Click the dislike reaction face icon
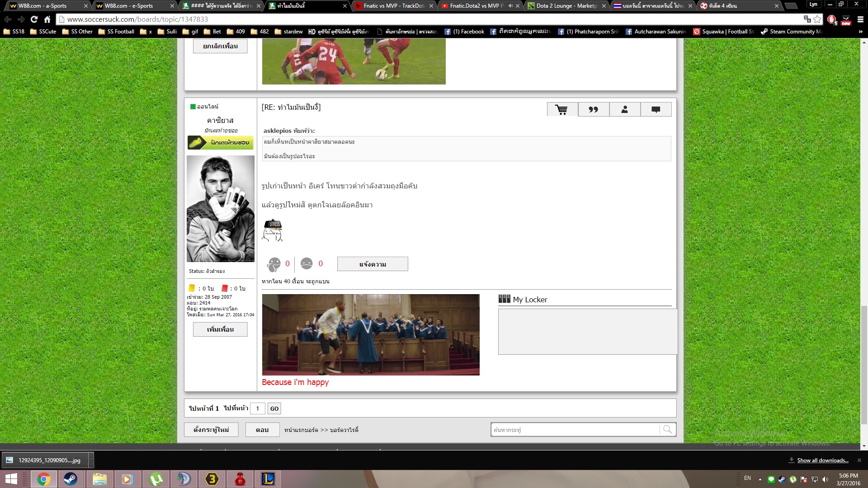Image resolution: width=868 pixels, height=488 pixels. (307, 263)
